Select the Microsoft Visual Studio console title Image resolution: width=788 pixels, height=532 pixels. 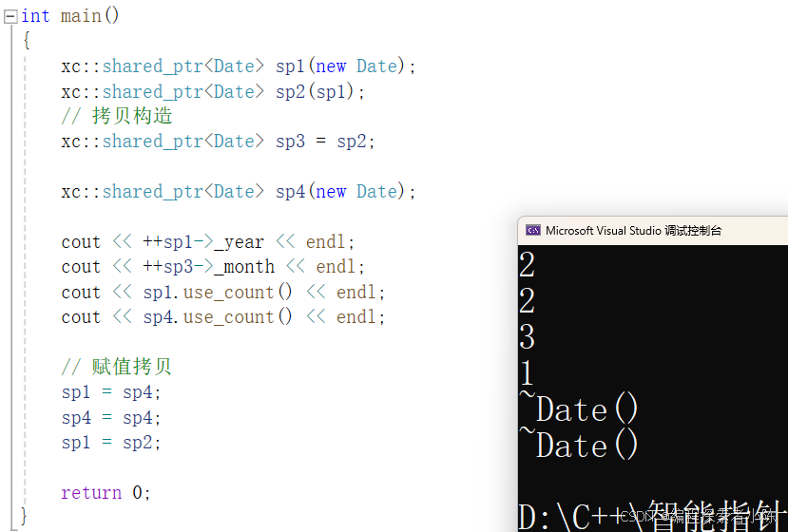[633, 231]
